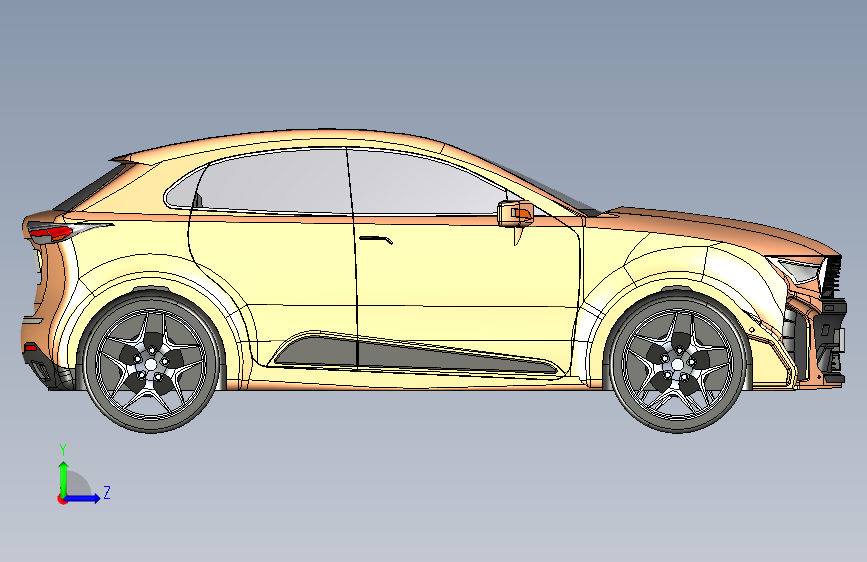Select the rear wheel of the car model
The image size is (867, 562).
pos(151,363)
